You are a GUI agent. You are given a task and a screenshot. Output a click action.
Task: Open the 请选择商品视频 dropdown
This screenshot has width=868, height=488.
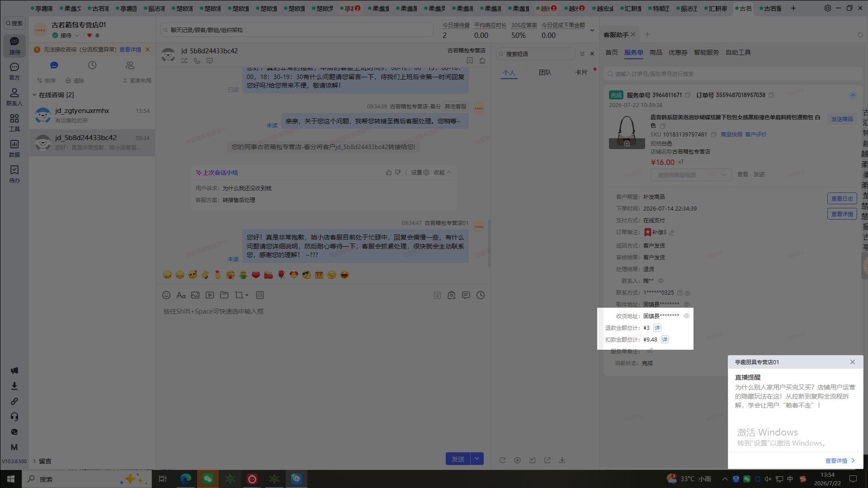point(691,175)
